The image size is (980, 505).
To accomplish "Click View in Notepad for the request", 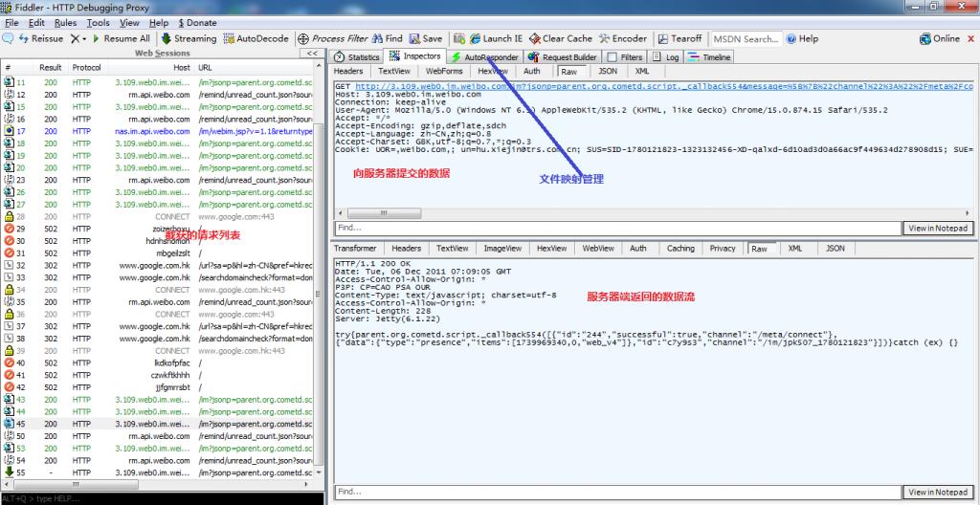I will pos(938,229).
